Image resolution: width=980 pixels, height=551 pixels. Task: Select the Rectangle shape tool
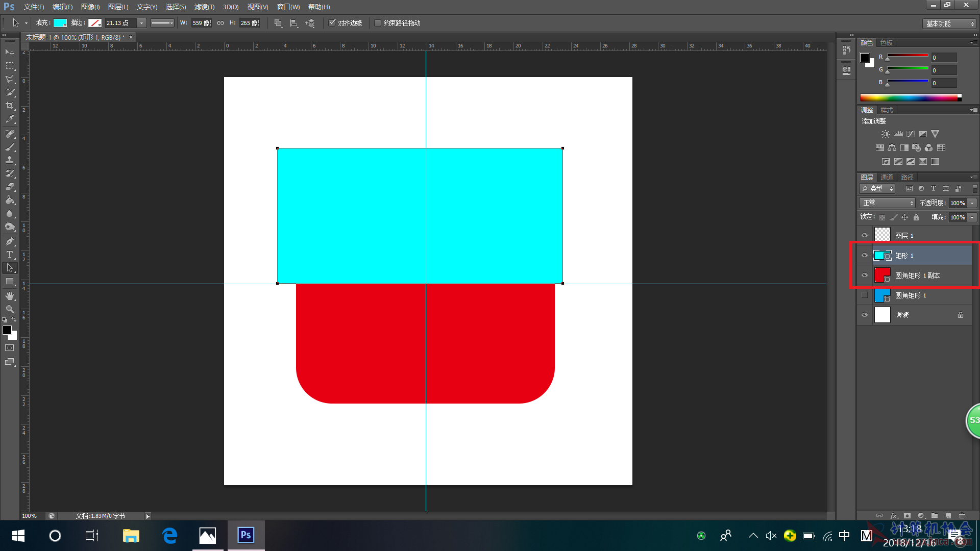(10, 282)
